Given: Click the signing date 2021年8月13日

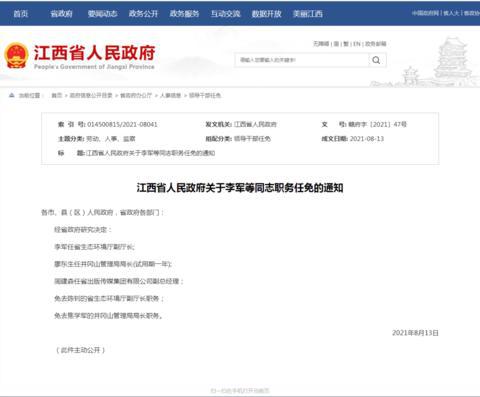Looking at the screenshot, I should point(415,333).
